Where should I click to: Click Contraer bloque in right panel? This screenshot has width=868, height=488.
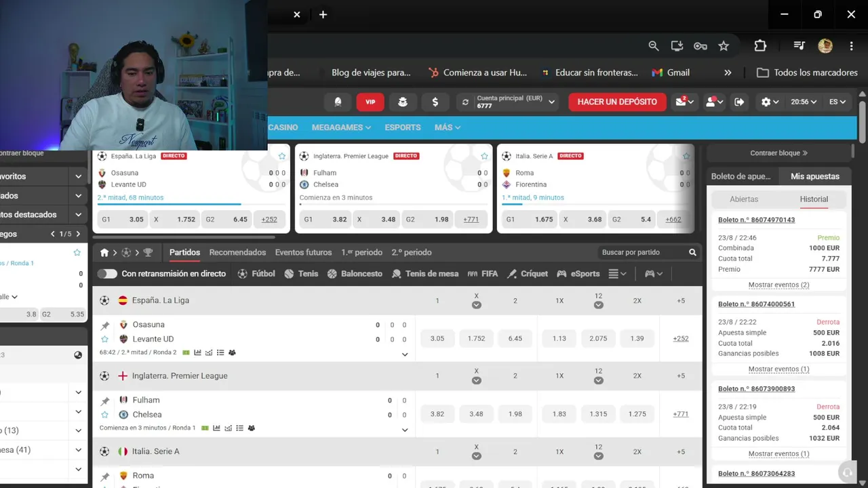[x=778, y=153]
